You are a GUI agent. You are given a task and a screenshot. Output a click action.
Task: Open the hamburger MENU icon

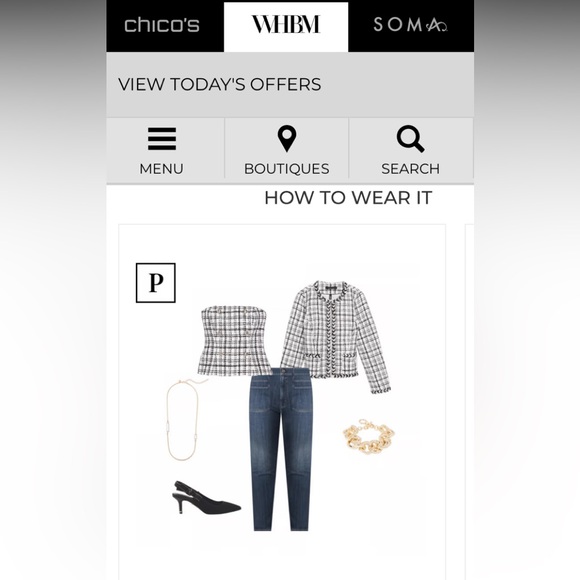[x=162, y=139]
